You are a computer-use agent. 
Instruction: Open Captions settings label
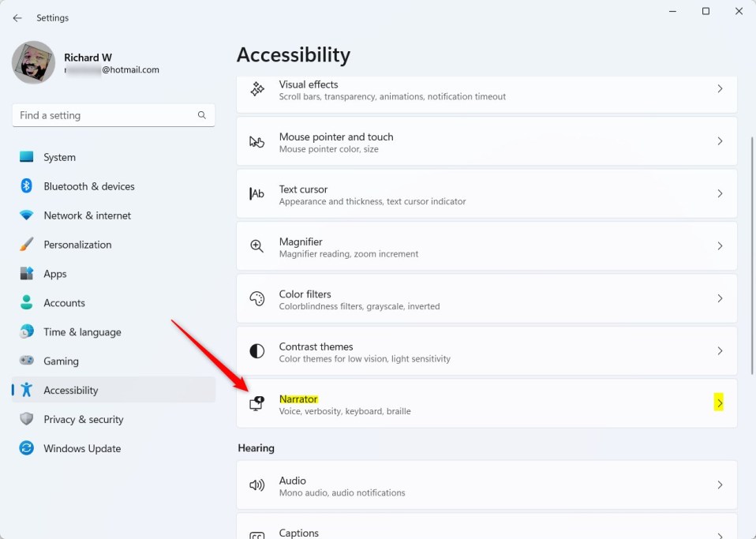coord(299,533)
